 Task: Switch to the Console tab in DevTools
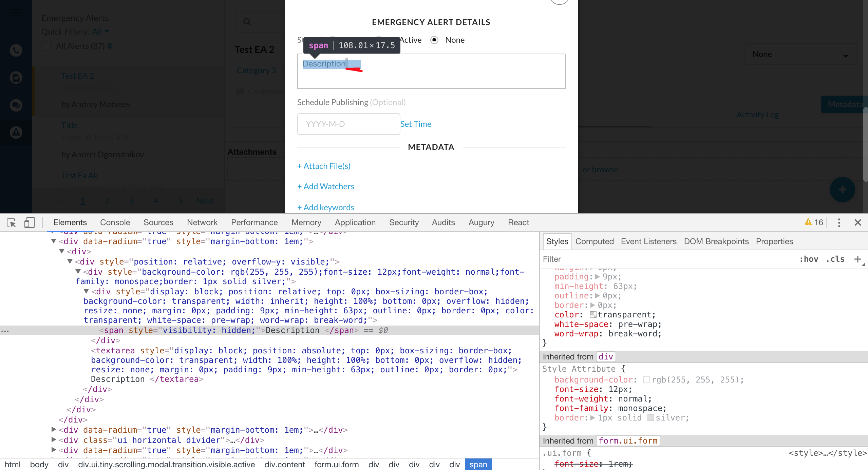point(115,222)
